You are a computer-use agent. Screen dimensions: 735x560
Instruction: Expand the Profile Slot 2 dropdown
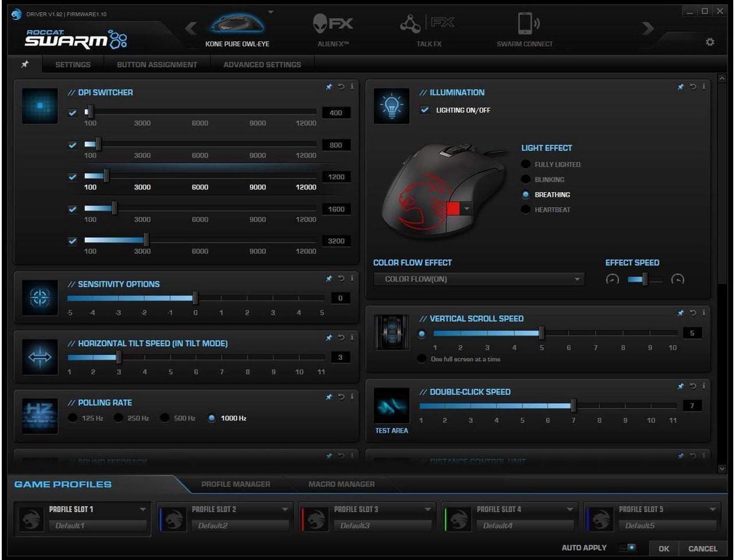[x=285, y=510]
